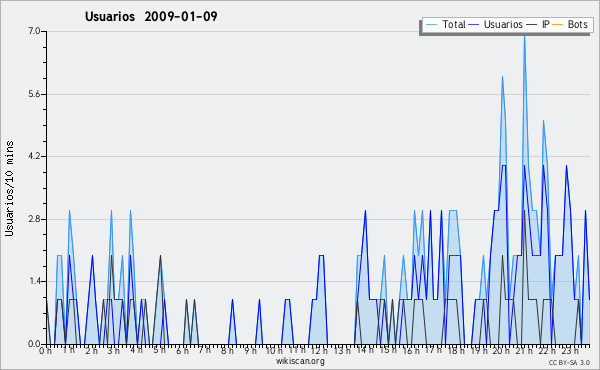Click the 6 h x-axis label
Viewport: 600px width, 370px height.
[x=182, y=350]
